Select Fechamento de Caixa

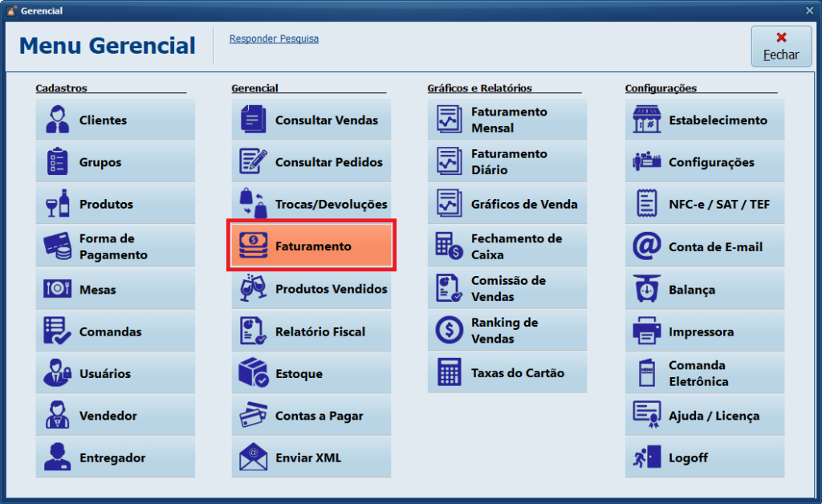[507, 246]
